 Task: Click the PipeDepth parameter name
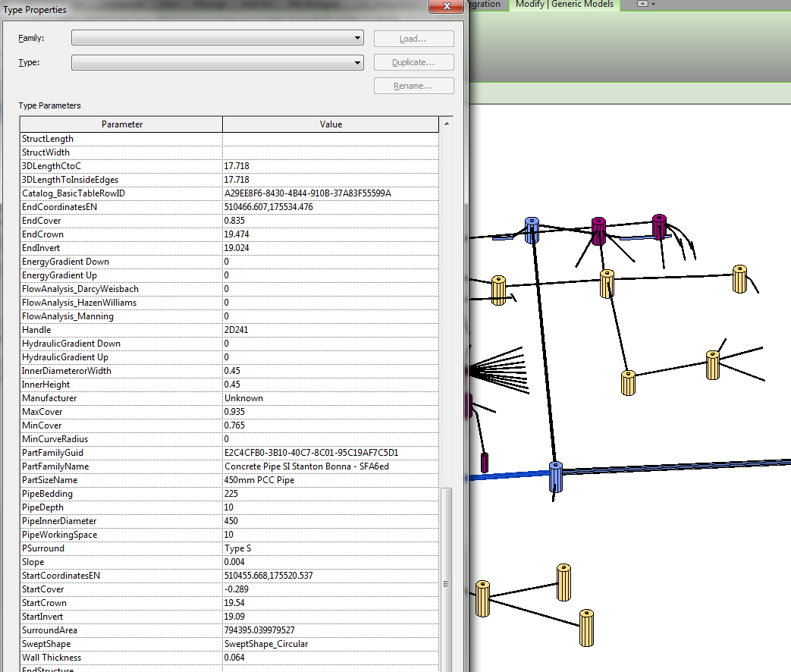(x=43, y=507)
